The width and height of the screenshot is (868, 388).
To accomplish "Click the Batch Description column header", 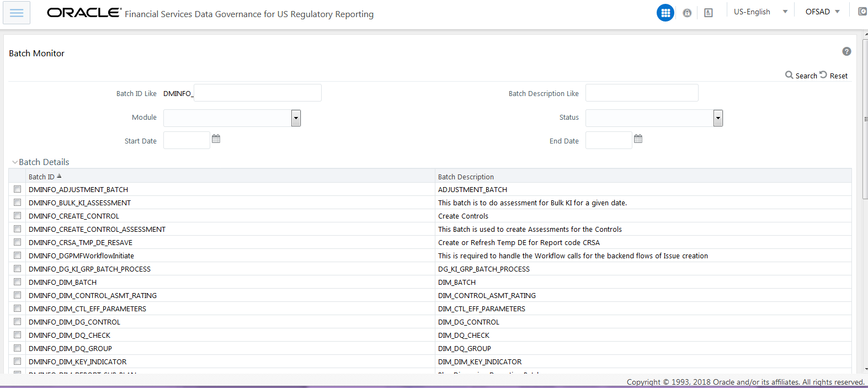I will pos(466,177).
